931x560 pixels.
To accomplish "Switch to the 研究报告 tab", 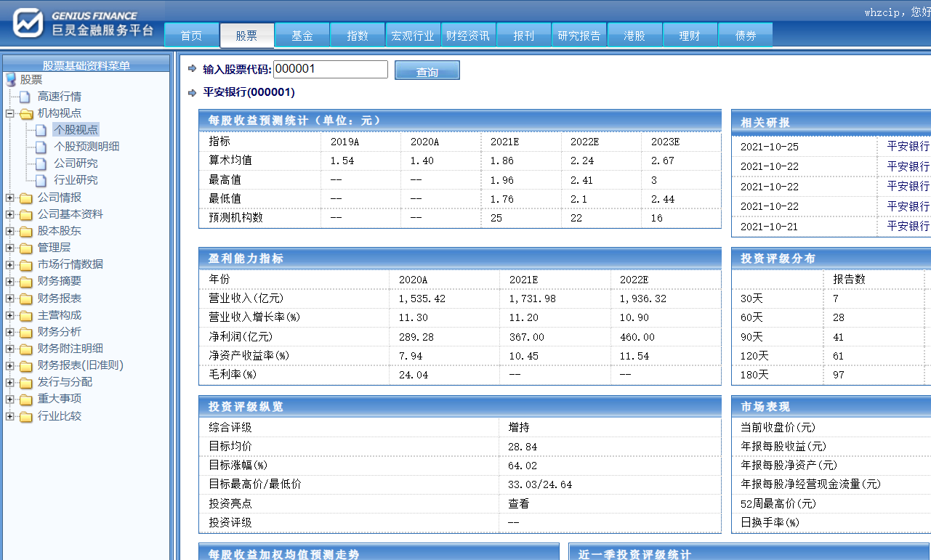I will [x=579, y=36].
